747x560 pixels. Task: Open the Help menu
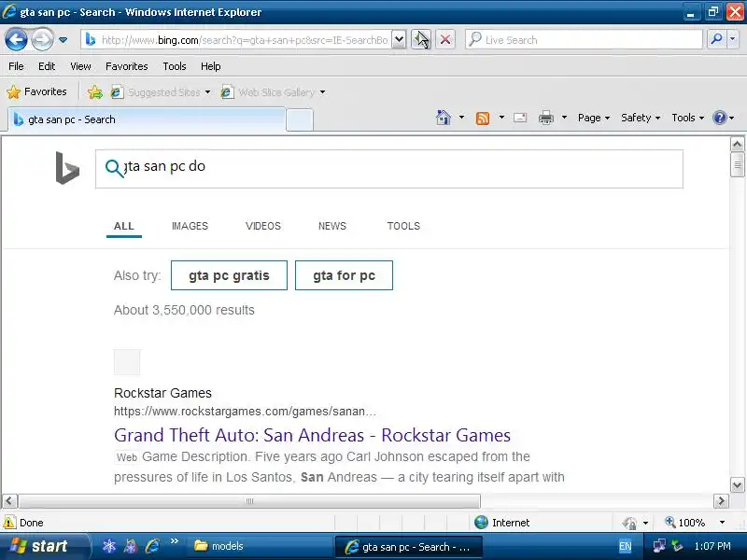coord(210,66)
